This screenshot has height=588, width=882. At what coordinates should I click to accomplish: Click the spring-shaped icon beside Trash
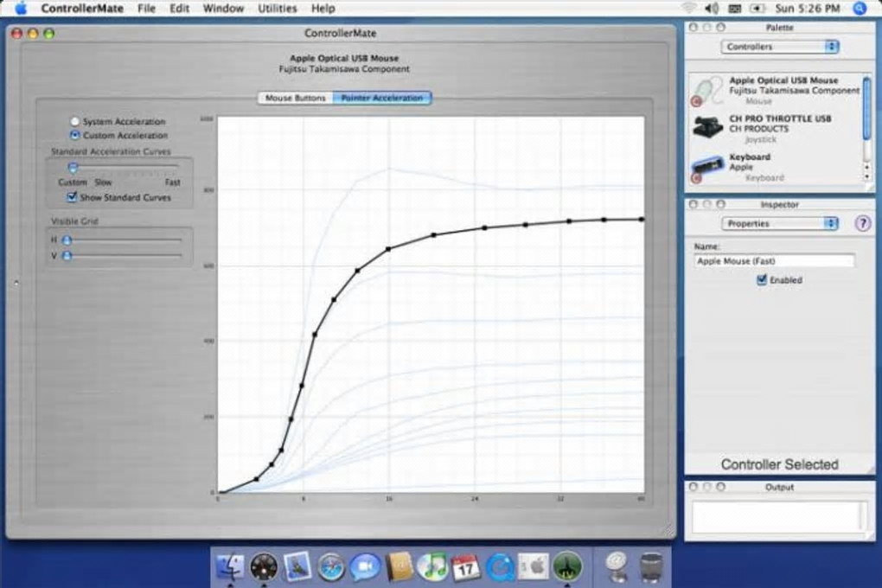tap(617, 567)
